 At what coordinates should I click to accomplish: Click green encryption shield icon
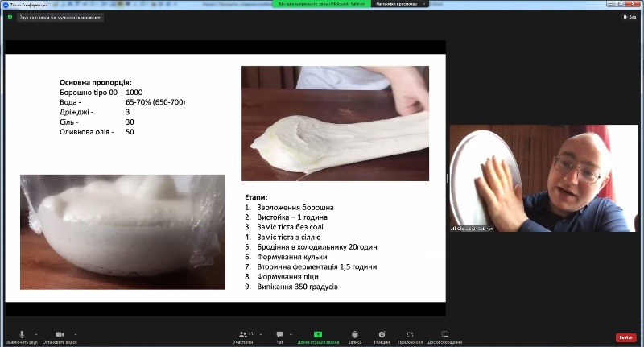10,17
